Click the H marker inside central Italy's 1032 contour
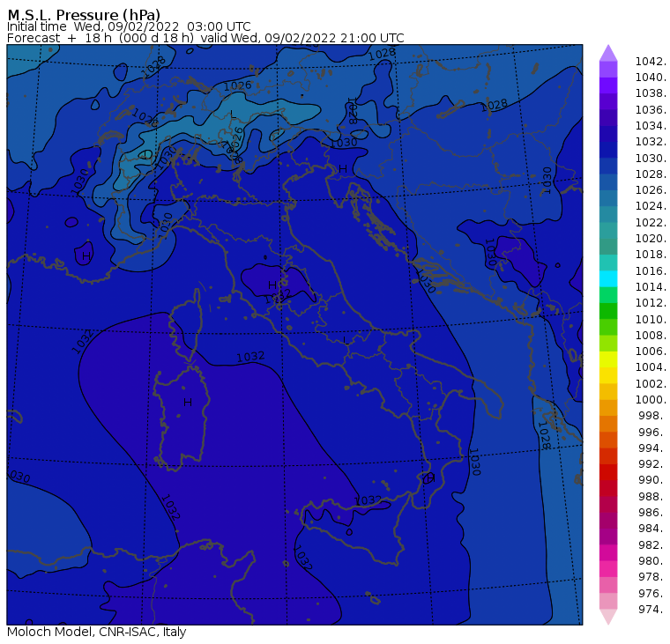The height and width of the screenshot is (644, 670). point(272,285)
